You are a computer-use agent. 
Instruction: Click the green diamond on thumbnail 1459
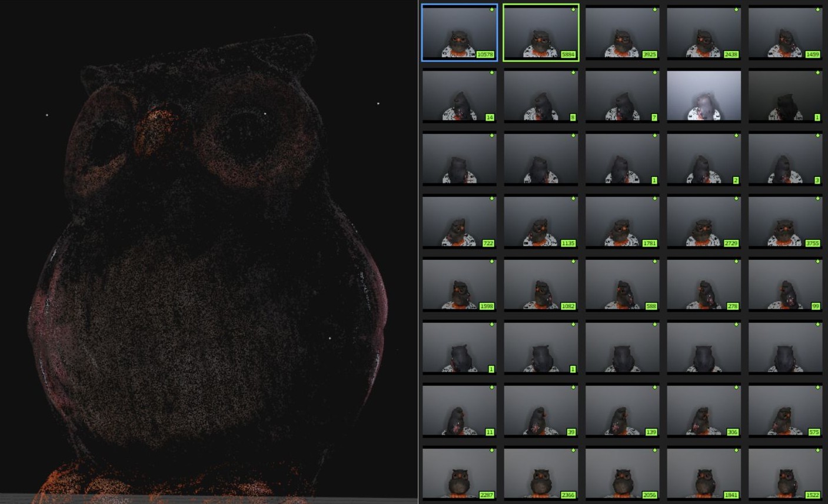point(818,10)
